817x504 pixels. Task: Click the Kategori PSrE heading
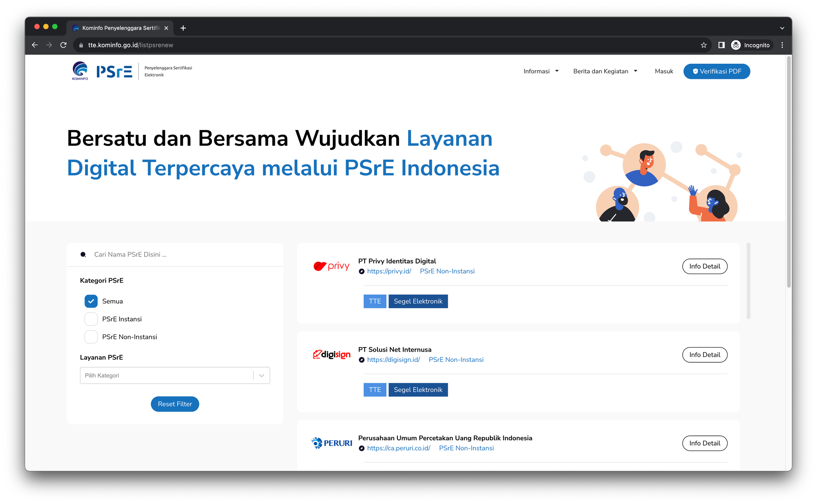(x=102, y=280)
